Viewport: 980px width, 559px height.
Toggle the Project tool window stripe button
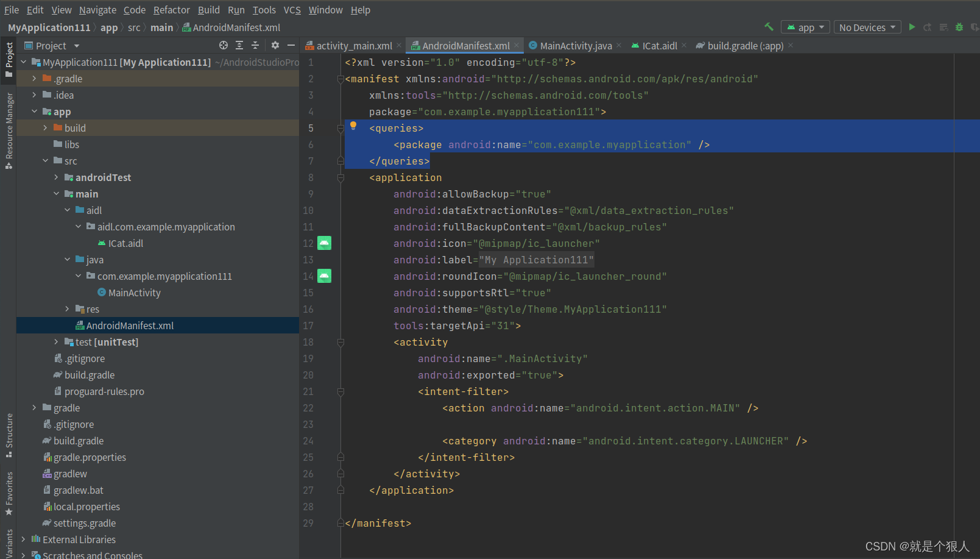pos(9,60)
